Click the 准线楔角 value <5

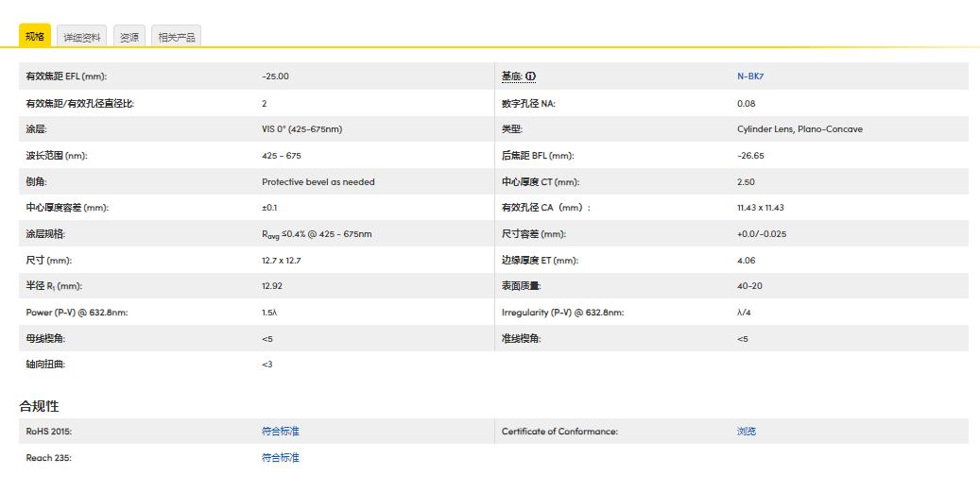click(743, 339)
